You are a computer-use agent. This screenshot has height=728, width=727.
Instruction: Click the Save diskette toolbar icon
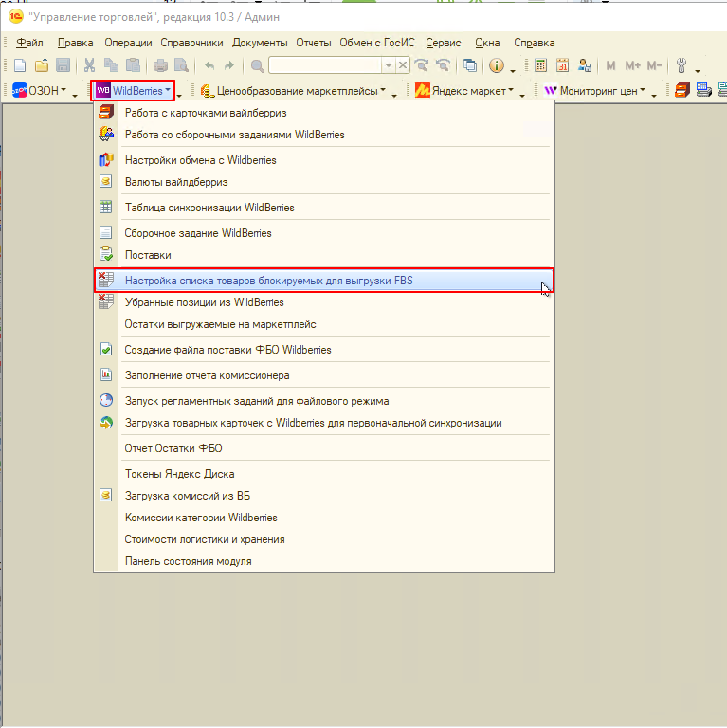pyautogui.click(x=63, y=65)
